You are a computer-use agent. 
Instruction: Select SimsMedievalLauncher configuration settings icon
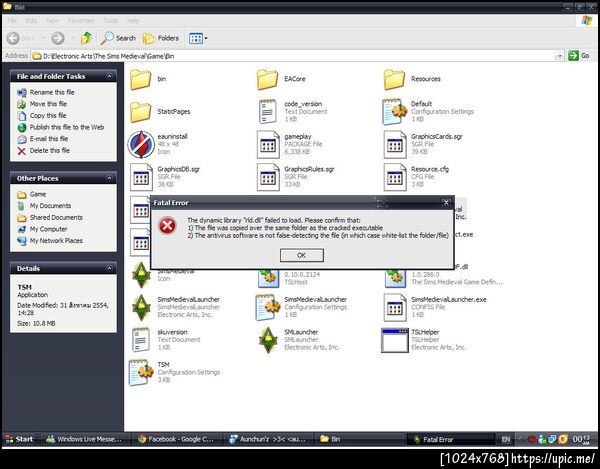click(x=268, y=307)
